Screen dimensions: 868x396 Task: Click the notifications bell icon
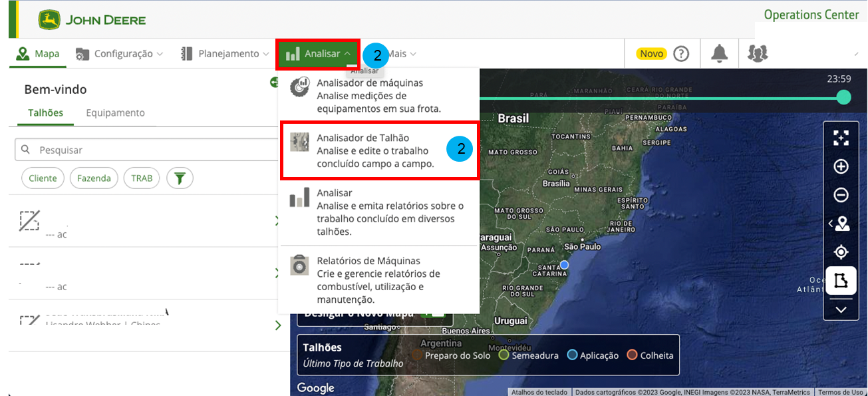point(719,54)
